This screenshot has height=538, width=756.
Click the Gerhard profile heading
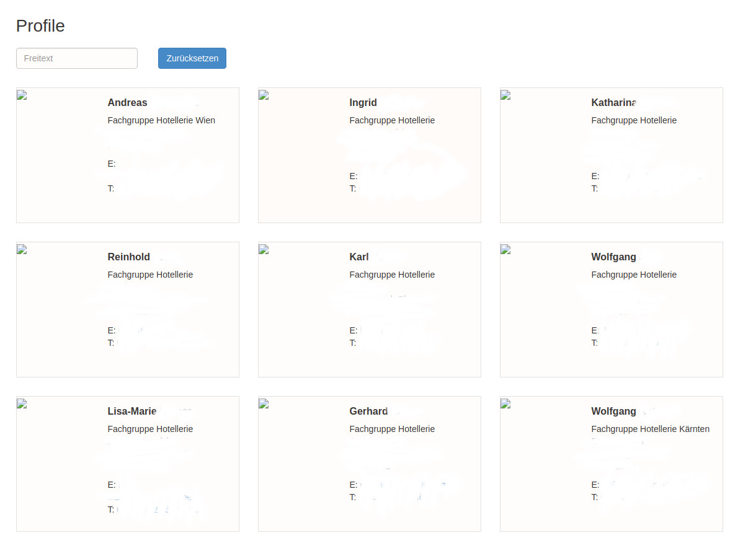[368, 412]
